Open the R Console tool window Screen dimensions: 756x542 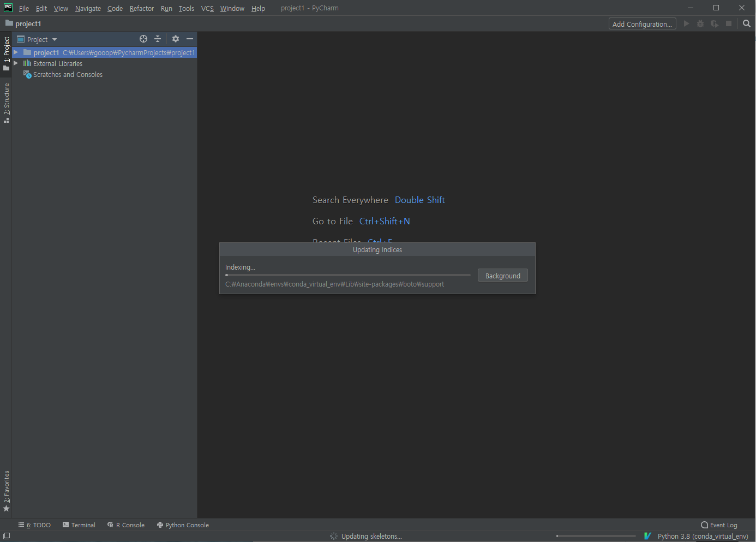[126, 525]
